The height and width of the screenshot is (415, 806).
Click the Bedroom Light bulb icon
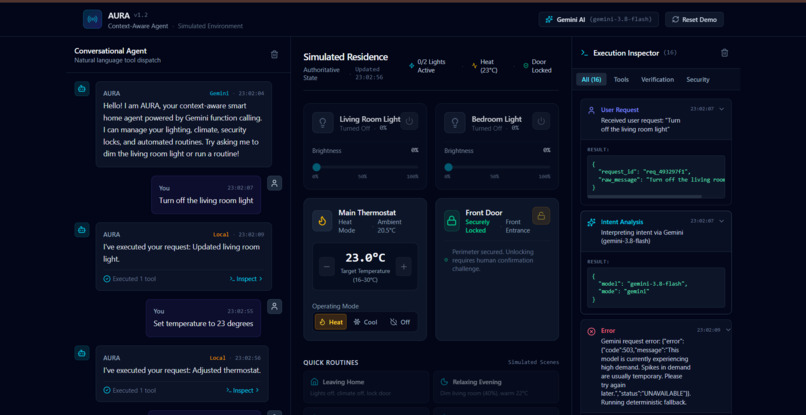[454, 122]
